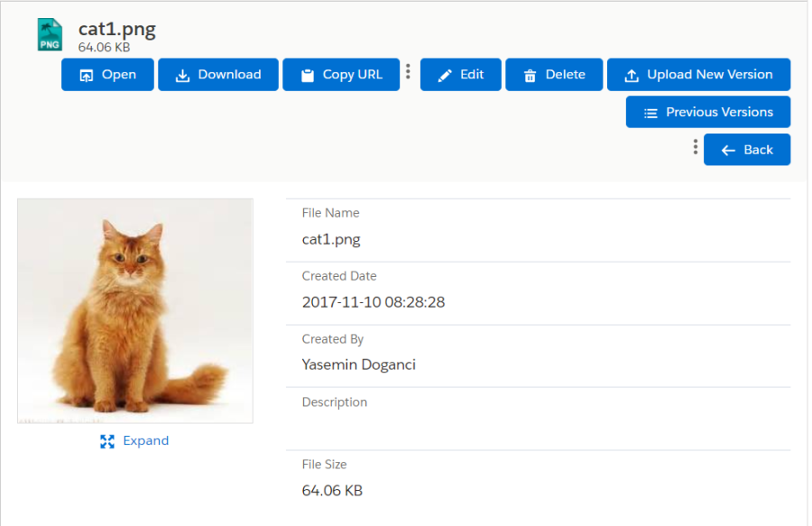Click the empty Description field
Viewport: 812px width, 526px height.
tap(537, 429)
